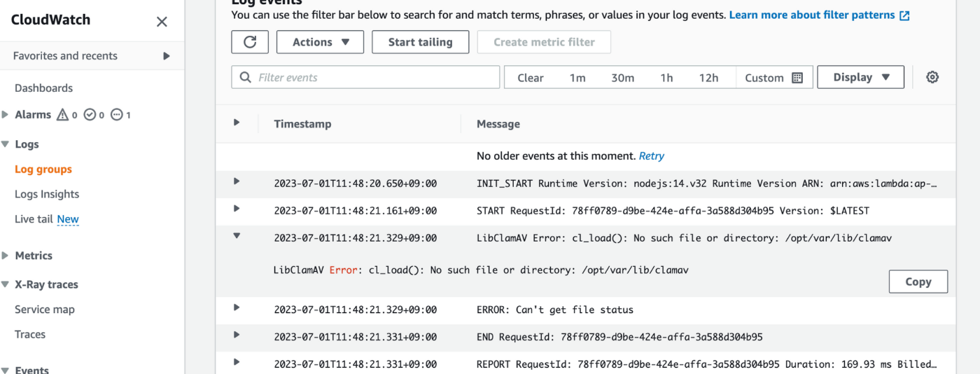Select the END RequestId message text
Viewport: 980px width, 374px height.
[619, 337]
